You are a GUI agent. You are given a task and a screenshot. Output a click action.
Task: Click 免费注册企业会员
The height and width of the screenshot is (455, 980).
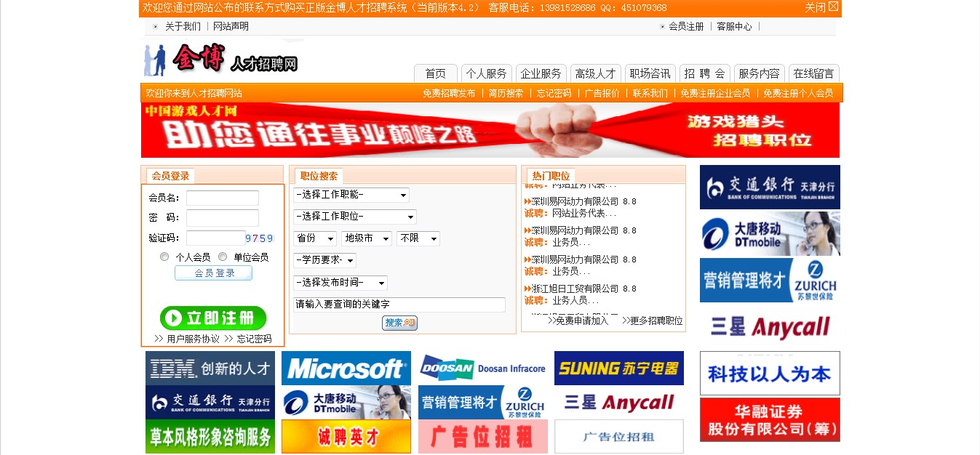[x=715, y=93]
